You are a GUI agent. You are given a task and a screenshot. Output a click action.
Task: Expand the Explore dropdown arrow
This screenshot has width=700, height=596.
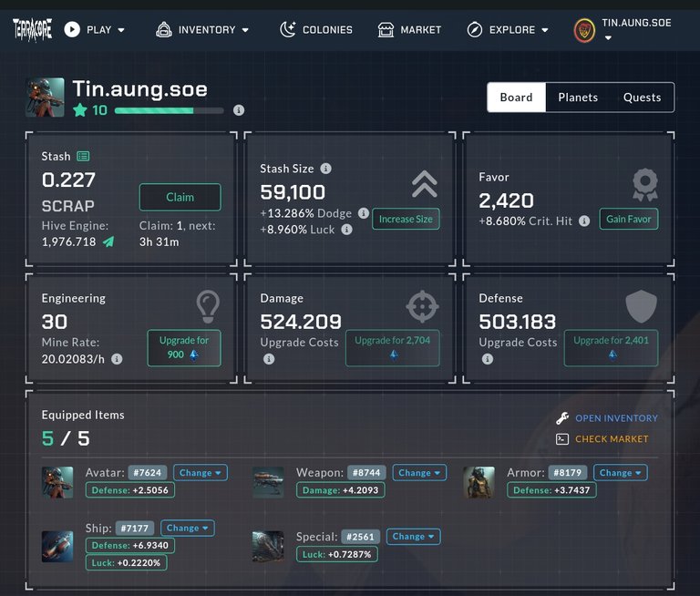(545, 30)
